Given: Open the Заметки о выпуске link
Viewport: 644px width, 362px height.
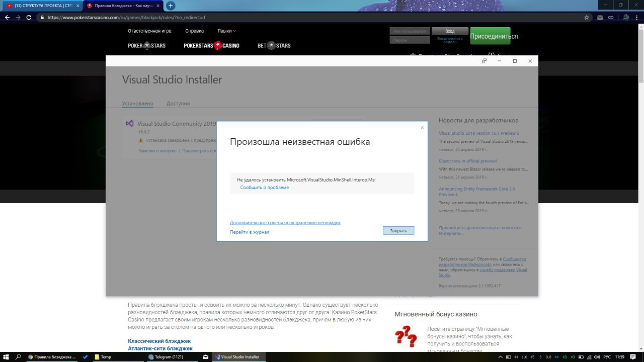Looking at the screenshot, I should tap(157, 150).
